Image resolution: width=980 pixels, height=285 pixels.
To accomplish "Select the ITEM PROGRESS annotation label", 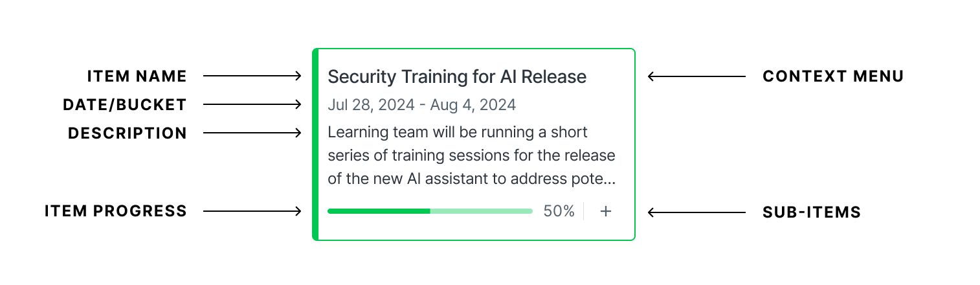I will 116,211.
